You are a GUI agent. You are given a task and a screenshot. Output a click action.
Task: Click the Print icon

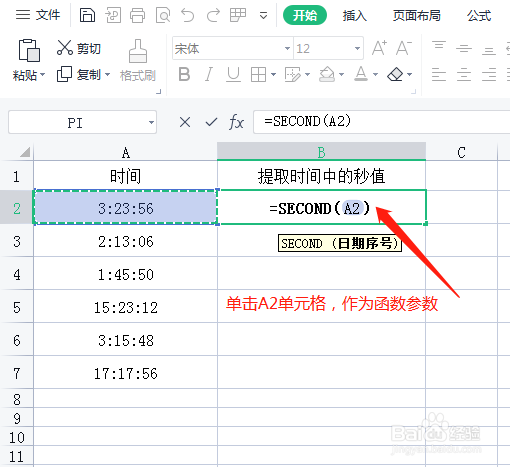click(137, 15)
